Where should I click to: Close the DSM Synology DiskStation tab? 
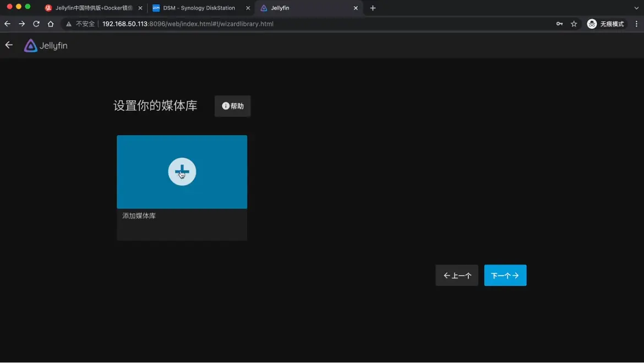click(x=248, y=8)
